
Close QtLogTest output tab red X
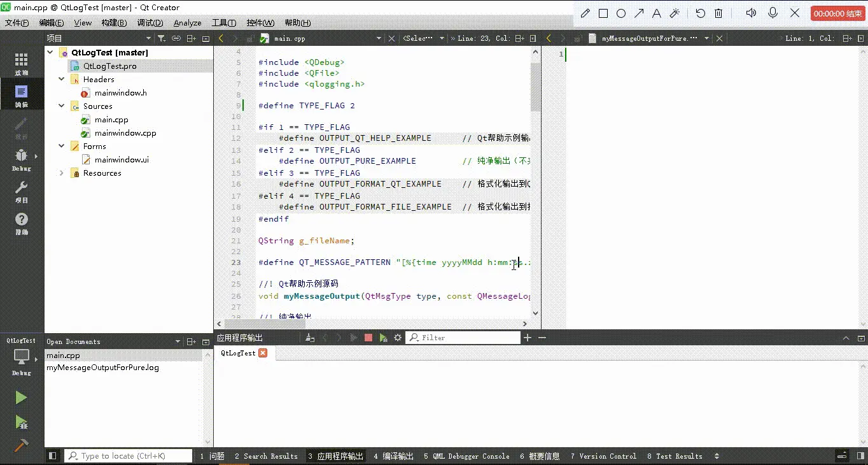263,353
